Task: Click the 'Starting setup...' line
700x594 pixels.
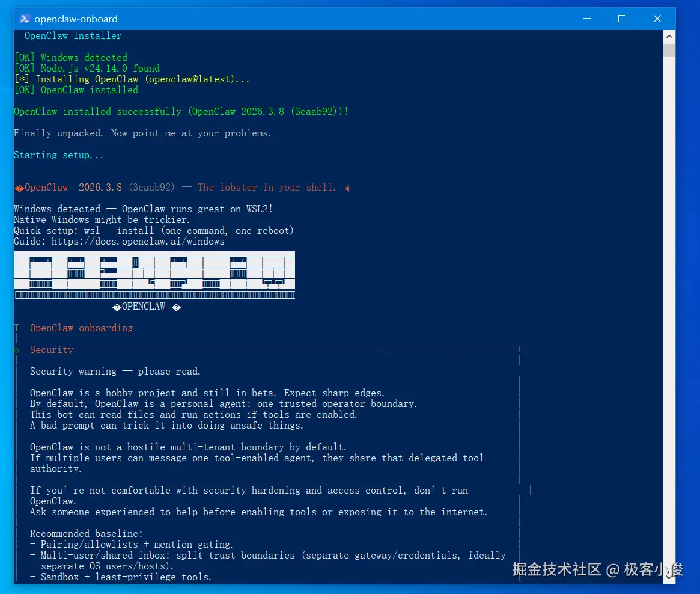Action: tap(58, 155)
